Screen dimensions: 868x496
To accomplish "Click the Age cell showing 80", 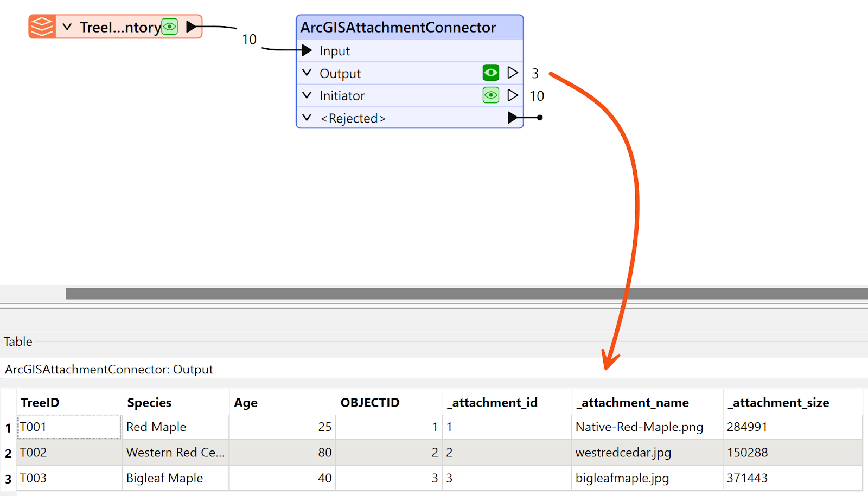I will (282, 453).
